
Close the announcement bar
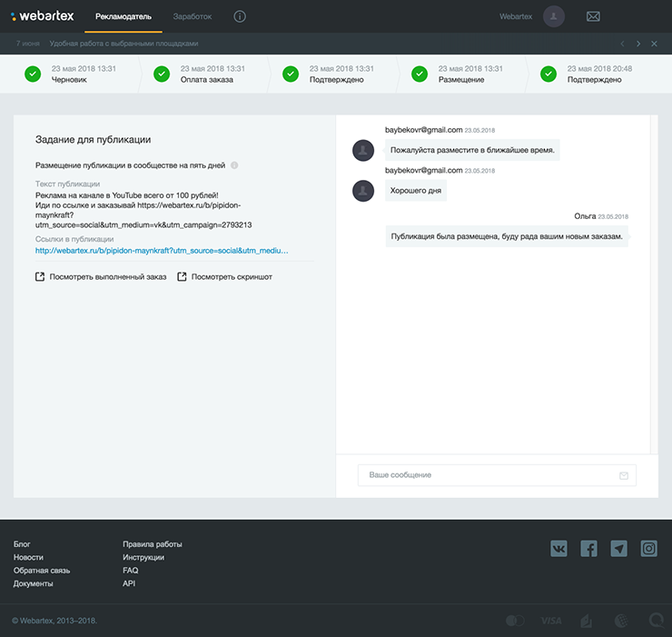(x=655, y=44)
